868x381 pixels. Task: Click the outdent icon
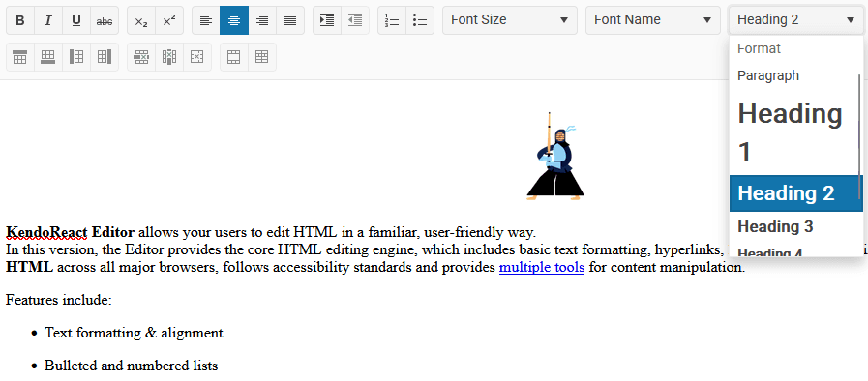[x=355, y=20]
